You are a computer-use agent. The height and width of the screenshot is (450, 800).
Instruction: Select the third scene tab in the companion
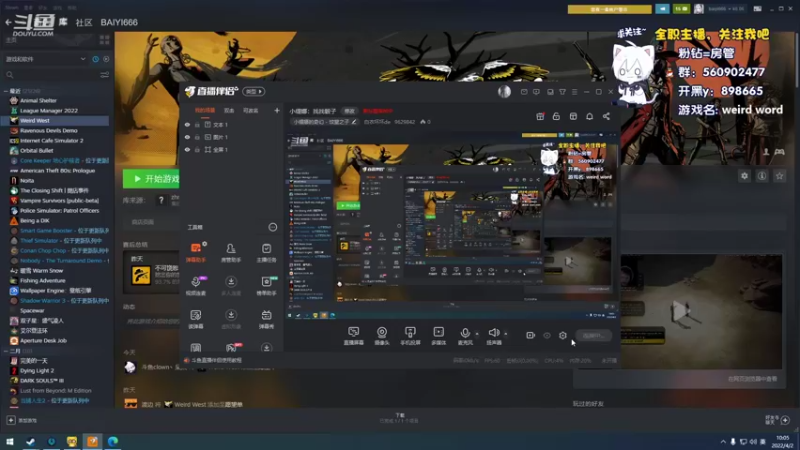(x=250, y=110)
